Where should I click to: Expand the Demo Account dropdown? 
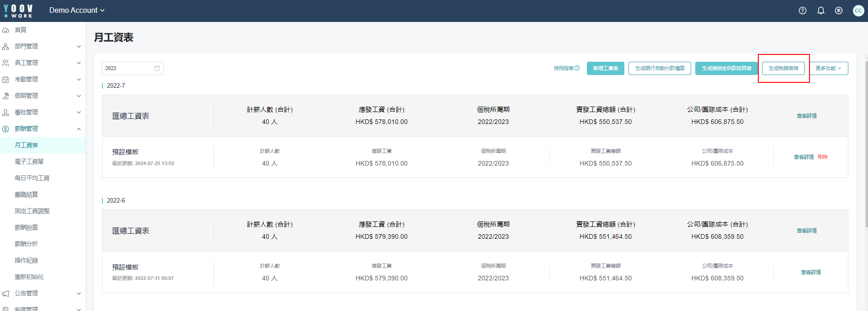[77, 10]
